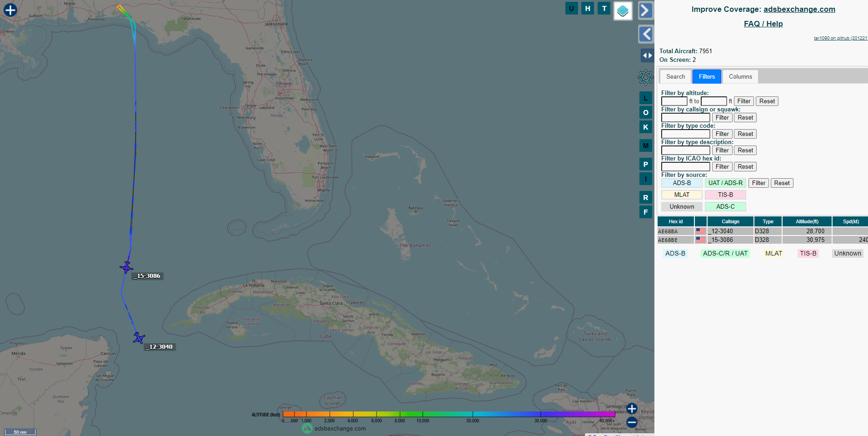The height and width of the screenshot is (436, 868).
Task: Select ADS-B source filter swatch
Action: click(682, 183)
